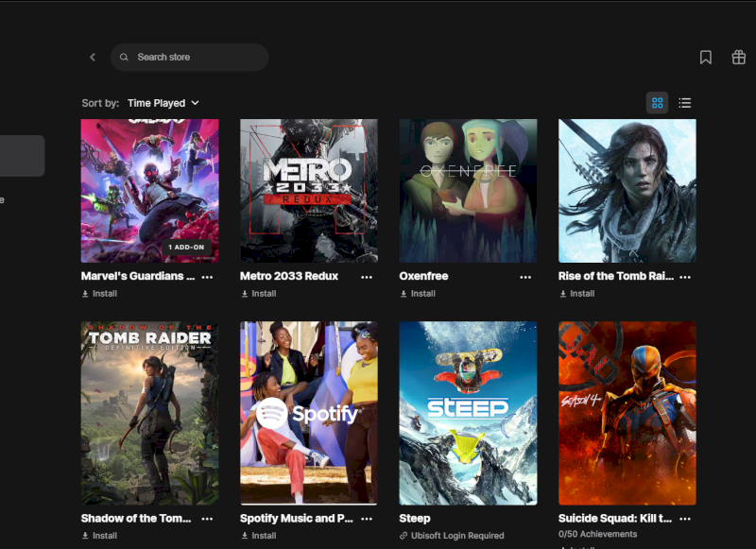Screen dimensions: 756x549
Task: Open Shadow of the Tomb Raider cover
Action: pos(150,413)
